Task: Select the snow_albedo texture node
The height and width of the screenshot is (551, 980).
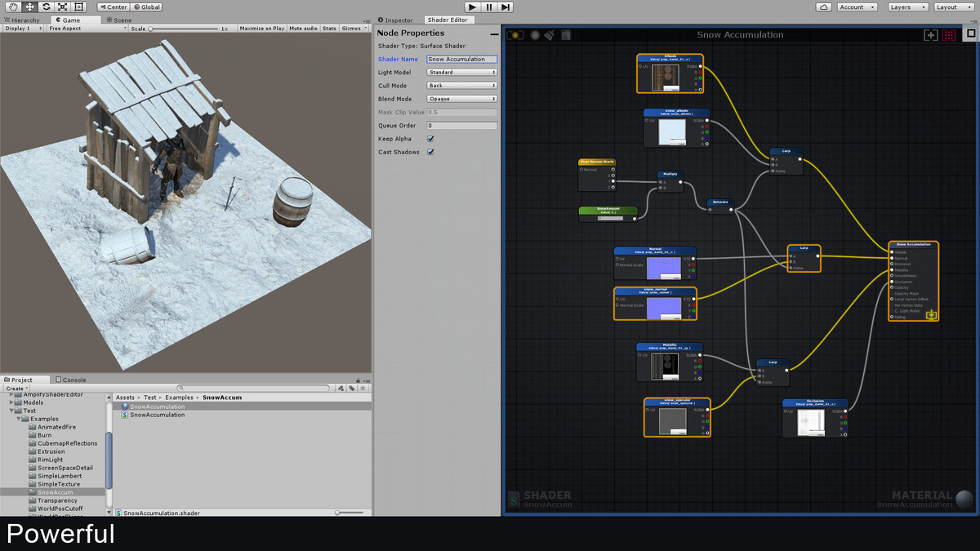Action: (x=677, y=128)
